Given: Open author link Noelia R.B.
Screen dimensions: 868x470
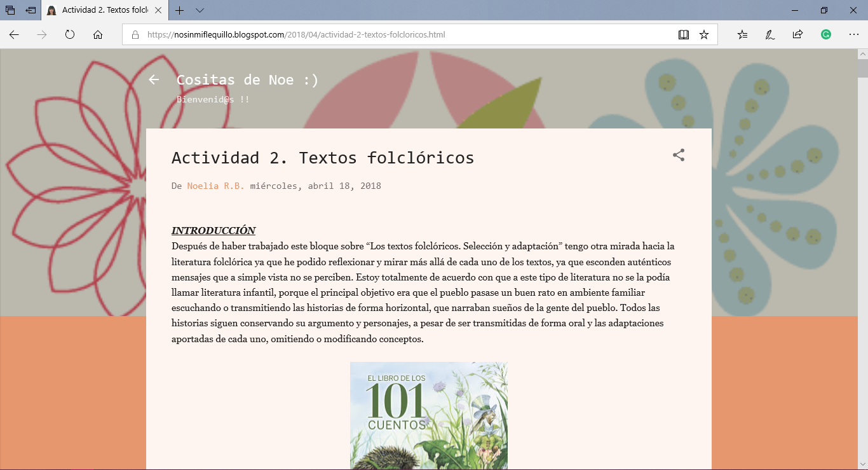Looking at the screenshot, I should pos(215,186).
